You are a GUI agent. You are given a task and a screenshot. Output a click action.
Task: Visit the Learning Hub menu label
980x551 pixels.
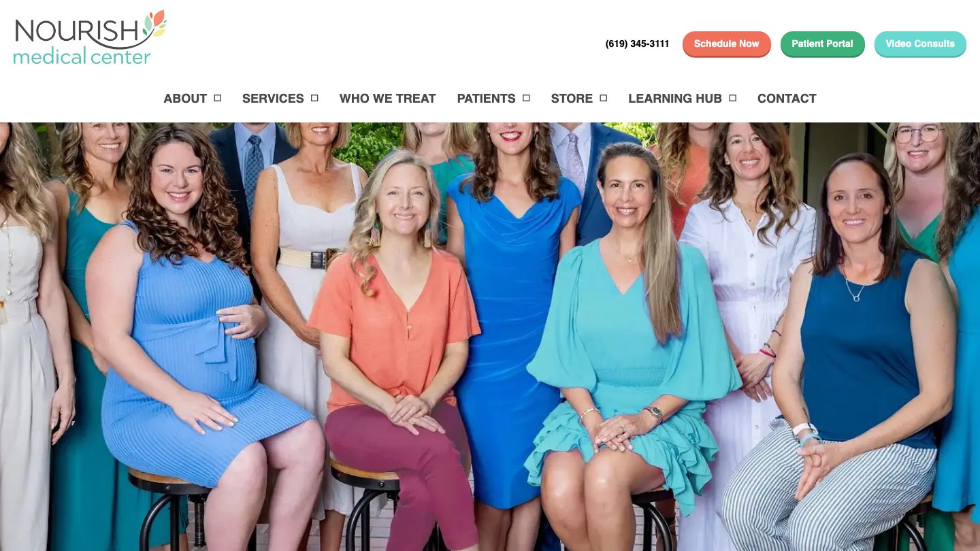[x=675, y=99]
